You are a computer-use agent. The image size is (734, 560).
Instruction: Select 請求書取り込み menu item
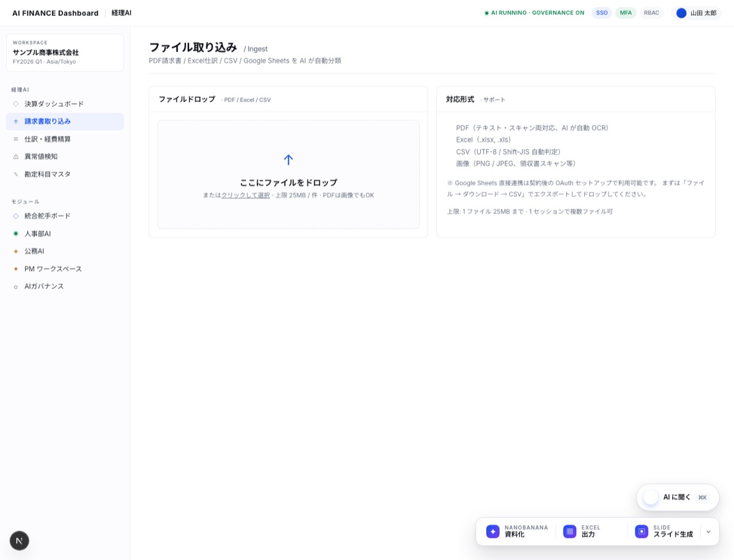(65, 122)
